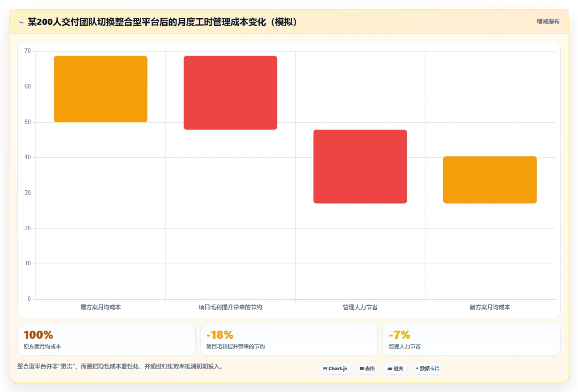Screen dimensions: 578x392
Task: Click the lightning icon before the chart title
Action: [x=21, y=22]
